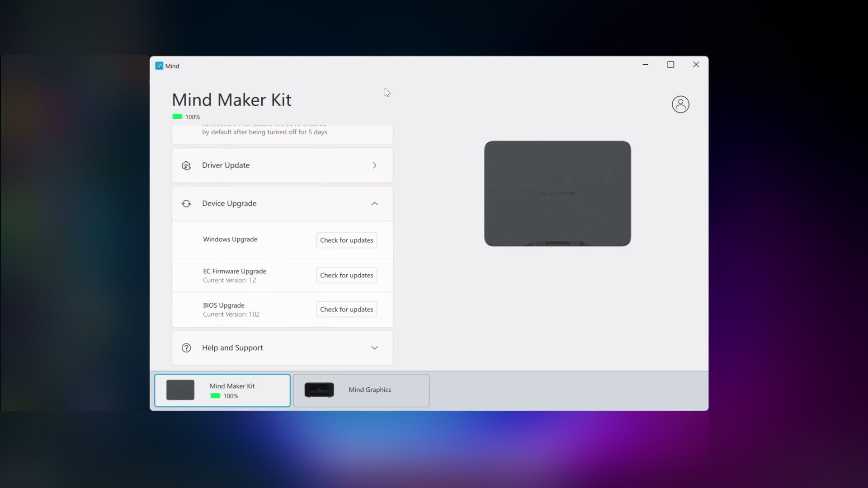Click the user account profile icon
868x488 pixels.
point(680,104)
